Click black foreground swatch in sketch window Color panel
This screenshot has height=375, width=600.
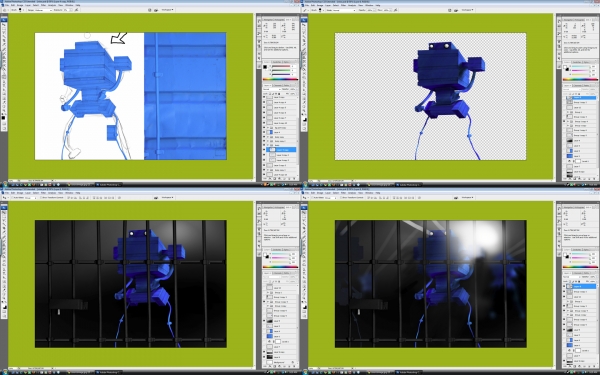pos(265,67)
